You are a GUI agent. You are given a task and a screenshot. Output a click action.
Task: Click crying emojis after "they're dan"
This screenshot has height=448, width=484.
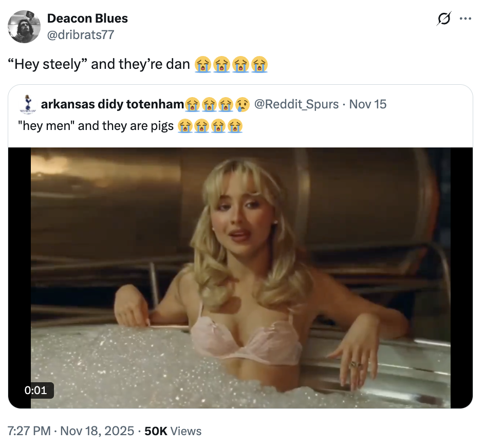pyautogui.click(x=231, y=64)
